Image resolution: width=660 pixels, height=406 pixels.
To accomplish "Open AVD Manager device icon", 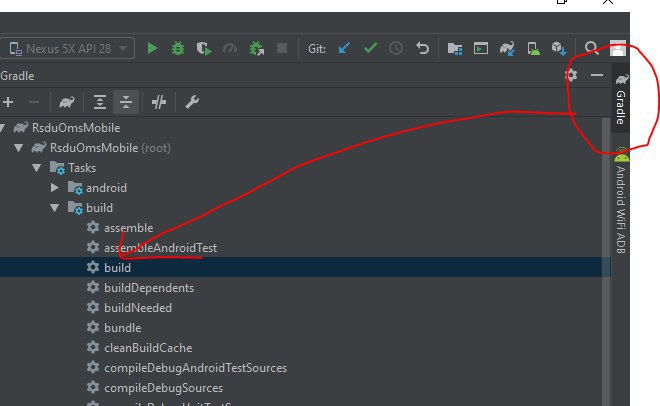I will [x=534, y=48].
